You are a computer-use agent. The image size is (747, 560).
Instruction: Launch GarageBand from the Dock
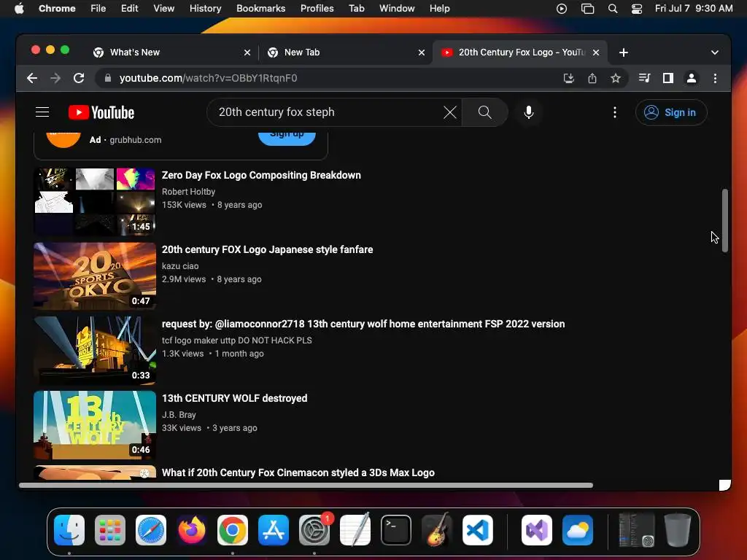[437, 530]
